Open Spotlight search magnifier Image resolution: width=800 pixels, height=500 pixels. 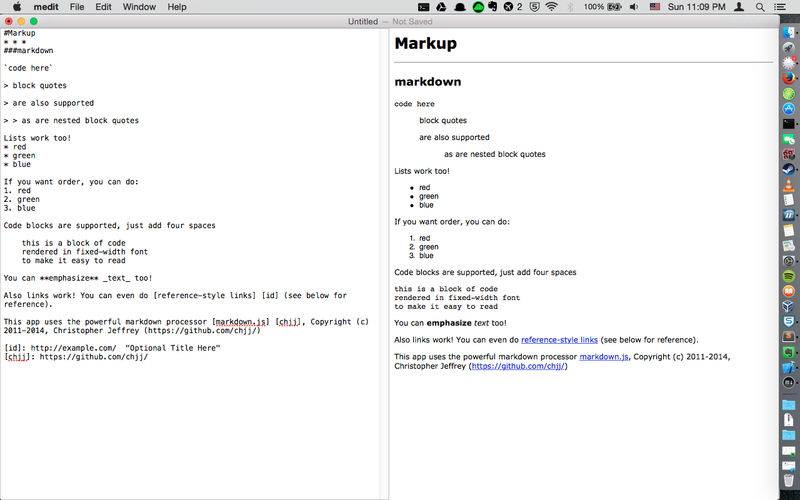(760, 7)
